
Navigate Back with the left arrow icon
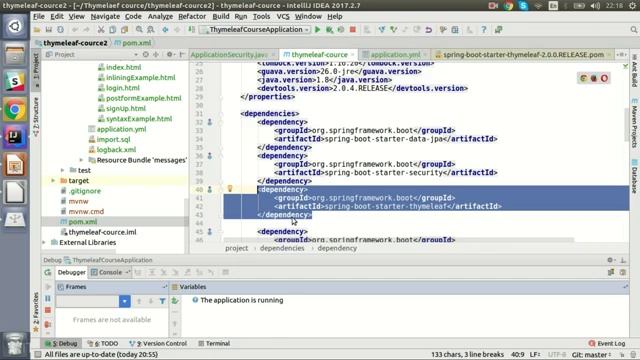(165, 30)
